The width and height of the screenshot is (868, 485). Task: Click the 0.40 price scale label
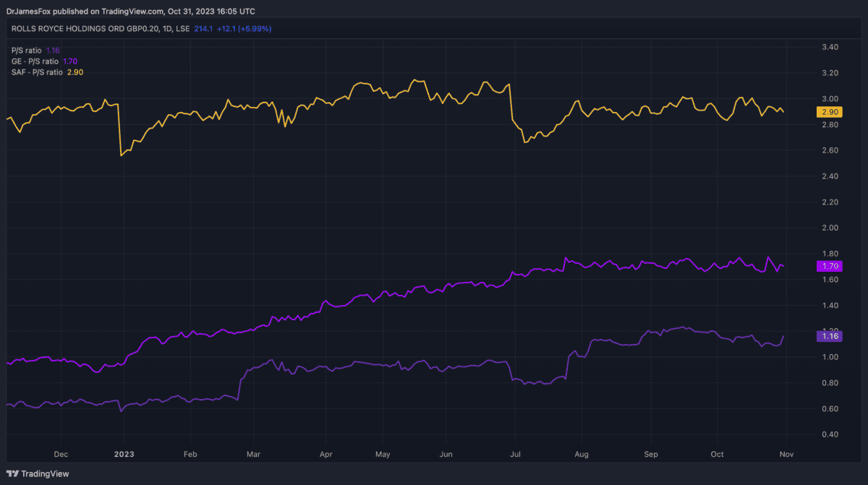click(x=830, y=434)
